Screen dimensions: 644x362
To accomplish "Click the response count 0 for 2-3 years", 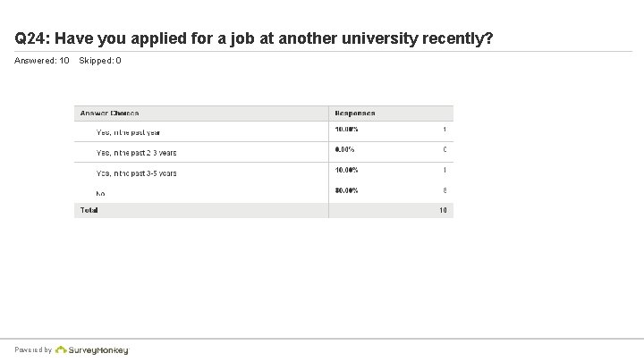I will (x=444, y=149).
